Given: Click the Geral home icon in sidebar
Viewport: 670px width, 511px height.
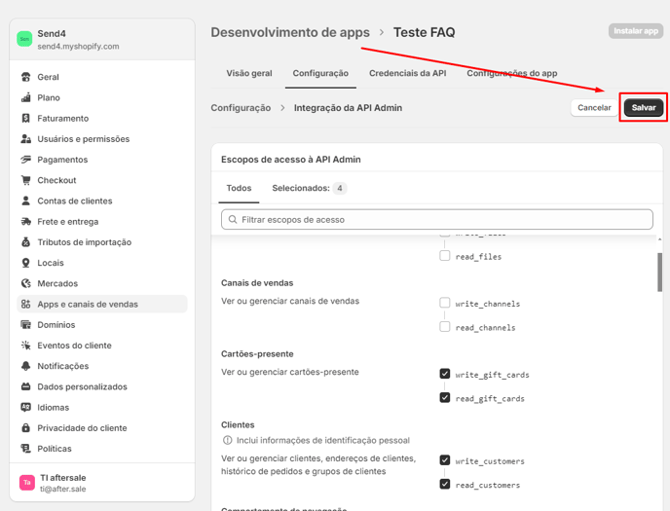Looking at the screenshot, I should (27, 77).
